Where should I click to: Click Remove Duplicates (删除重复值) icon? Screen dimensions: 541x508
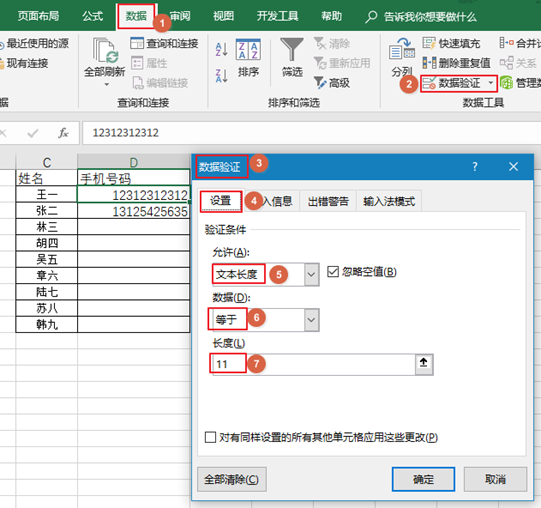tap(429, 63)
